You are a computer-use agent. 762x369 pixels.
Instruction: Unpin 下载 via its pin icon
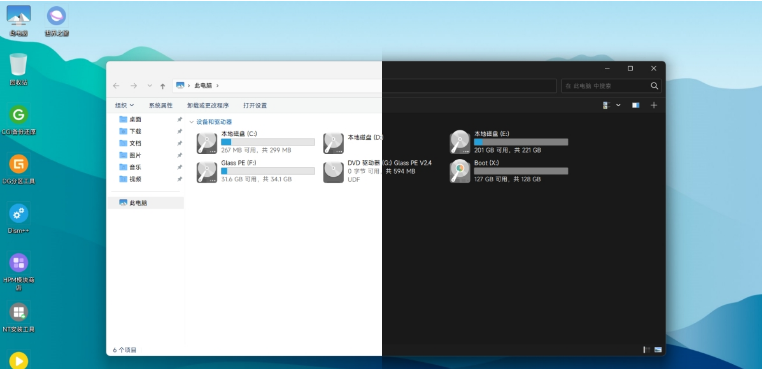tap(179, 131)
